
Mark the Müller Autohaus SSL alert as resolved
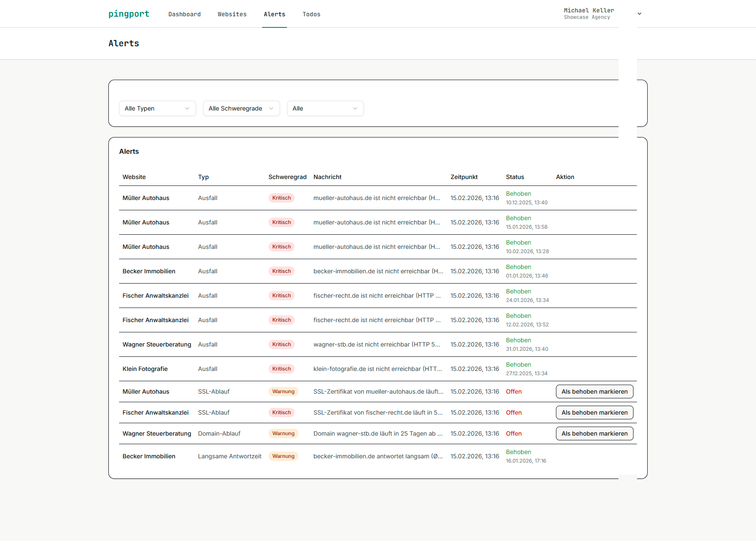pyautogui.click(x=595, y=391)
